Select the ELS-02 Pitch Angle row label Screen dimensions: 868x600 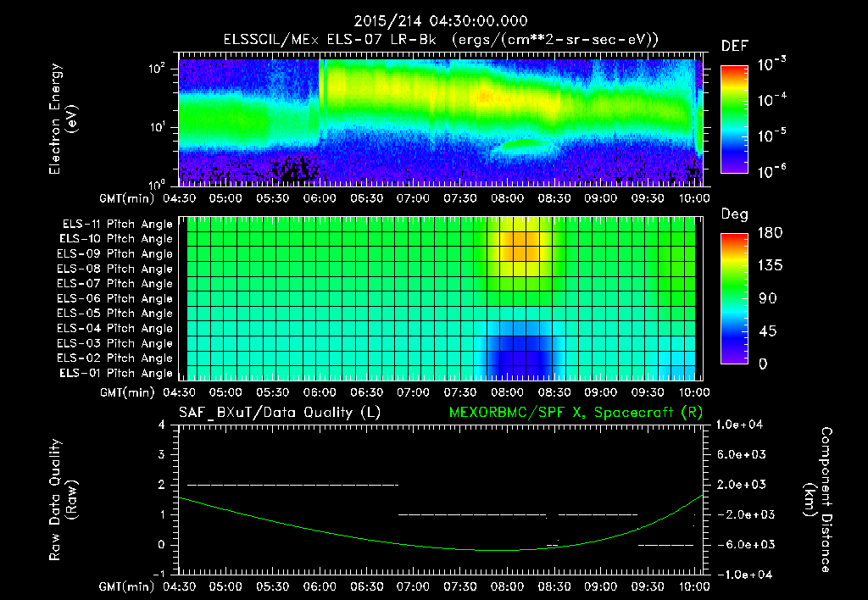click(x=115, y=358)
